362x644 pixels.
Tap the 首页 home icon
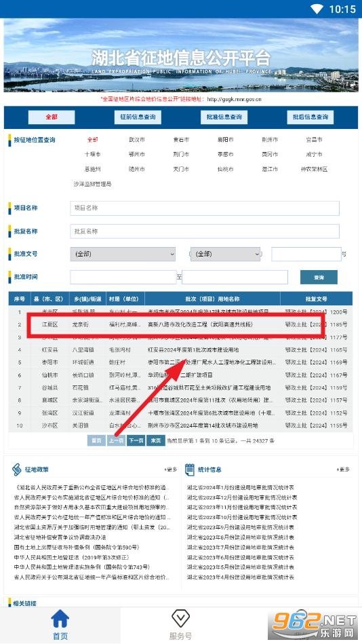pyautogui.click(x=60, y=618)
